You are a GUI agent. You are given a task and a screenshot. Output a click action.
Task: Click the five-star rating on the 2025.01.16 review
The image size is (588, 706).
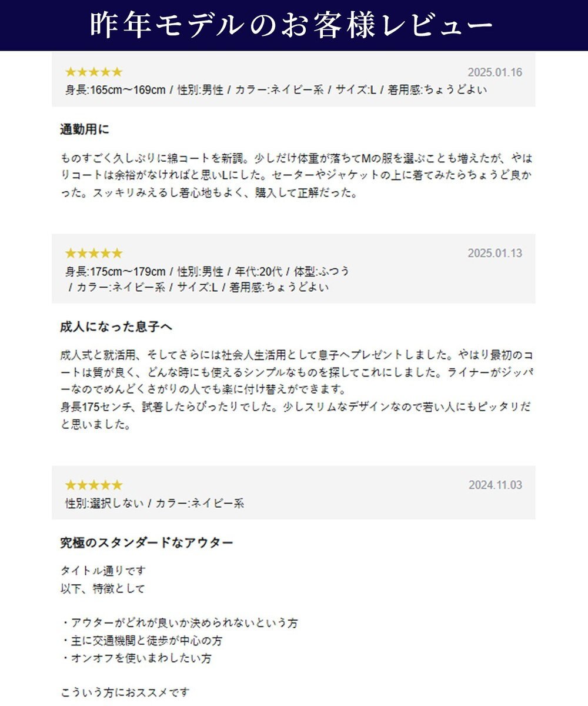click(93, 72)
